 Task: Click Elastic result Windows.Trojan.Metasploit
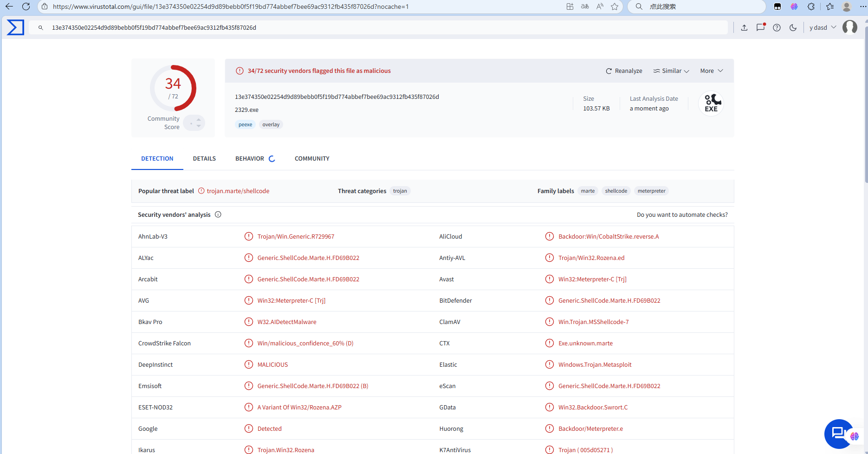595,365
